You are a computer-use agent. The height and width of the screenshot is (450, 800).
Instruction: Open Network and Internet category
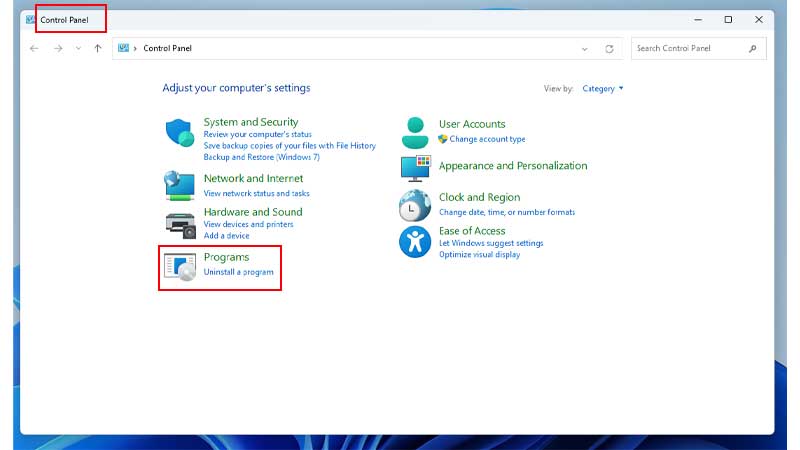point(253,178)
